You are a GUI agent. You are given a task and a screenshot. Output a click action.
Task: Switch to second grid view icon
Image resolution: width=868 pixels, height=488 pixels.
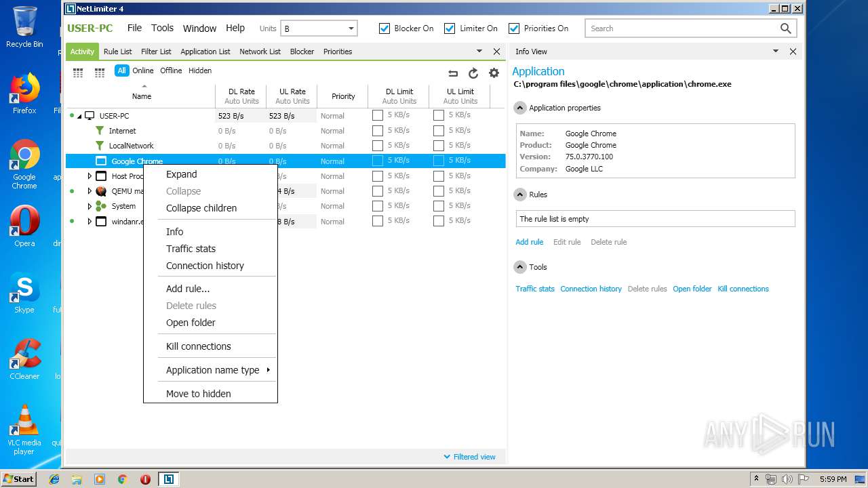coord(100,73)
